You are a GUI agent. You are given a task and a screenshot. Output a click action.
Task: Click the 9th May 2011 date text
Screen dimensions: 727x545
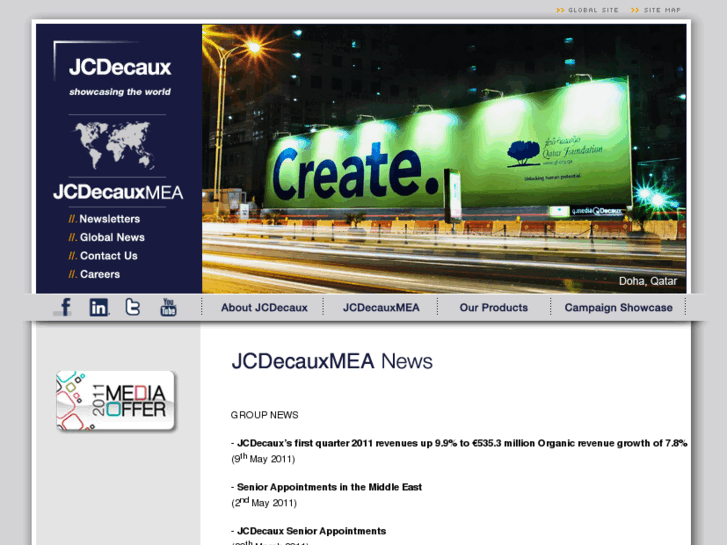263,459
